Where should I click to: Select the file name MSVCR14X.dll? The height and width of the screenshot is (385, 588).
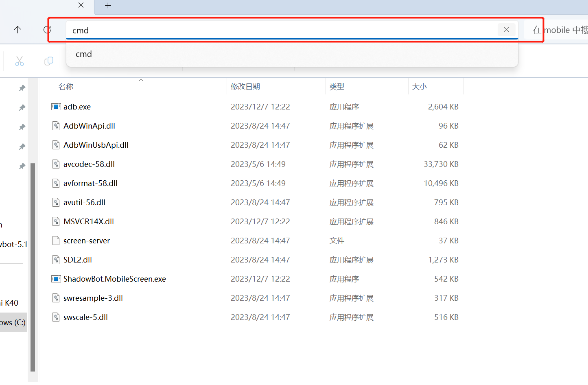pyautogui.click(x=89, y=222)
